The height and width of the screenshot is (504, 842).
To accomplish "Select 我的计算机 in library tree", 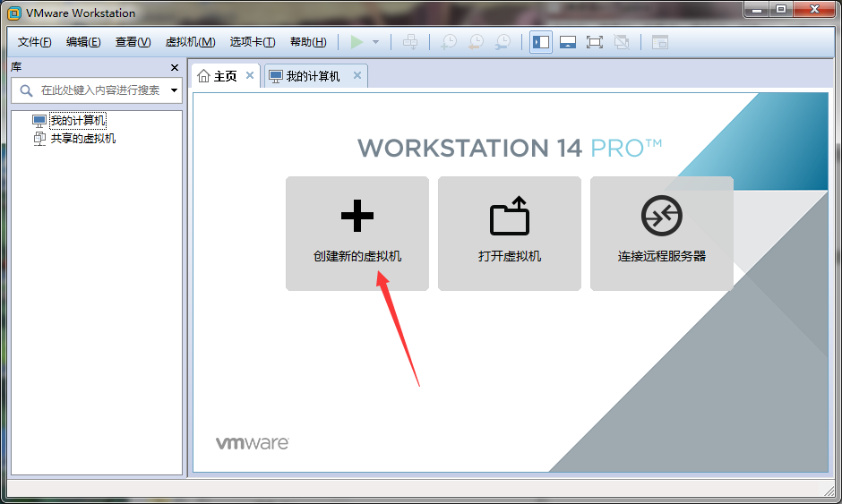I will point(78,120).
